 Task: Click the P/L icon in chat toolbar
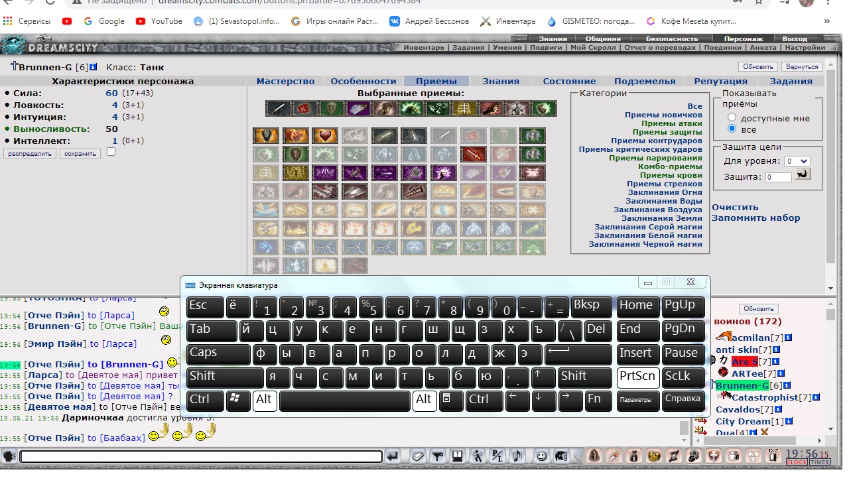click(497, 456)
